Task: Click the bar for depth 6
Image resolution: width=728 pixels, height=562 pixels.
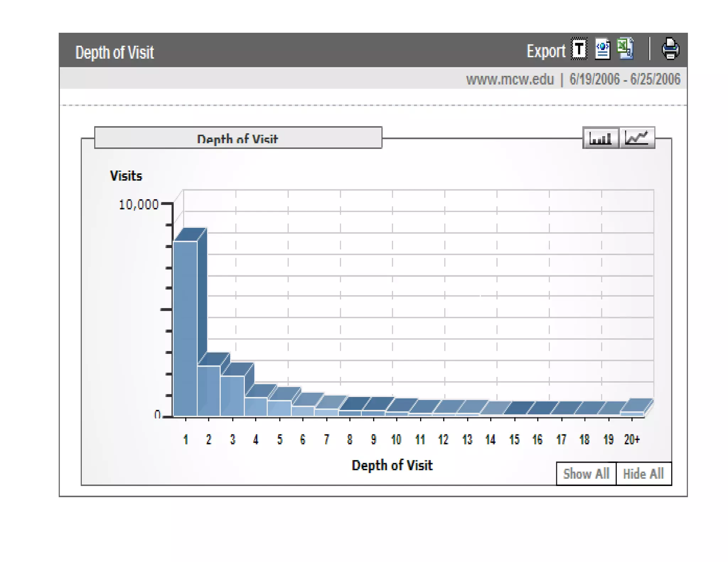Action: tap(303, 411)
